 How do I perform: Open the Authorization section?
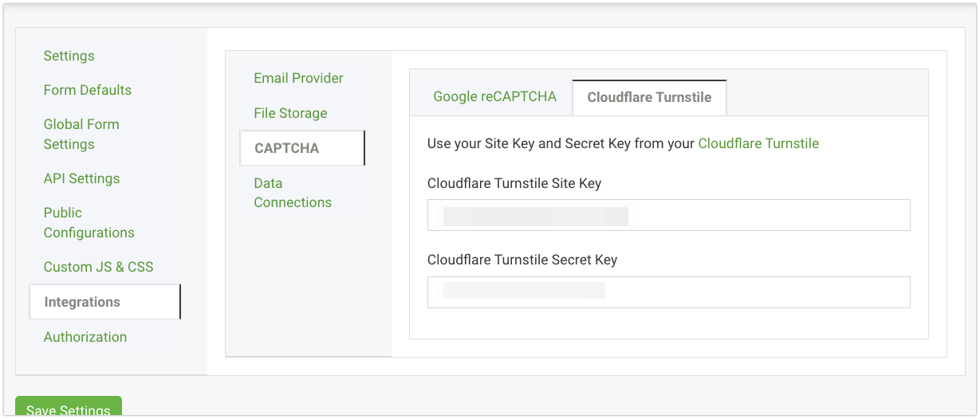[85, 337]
